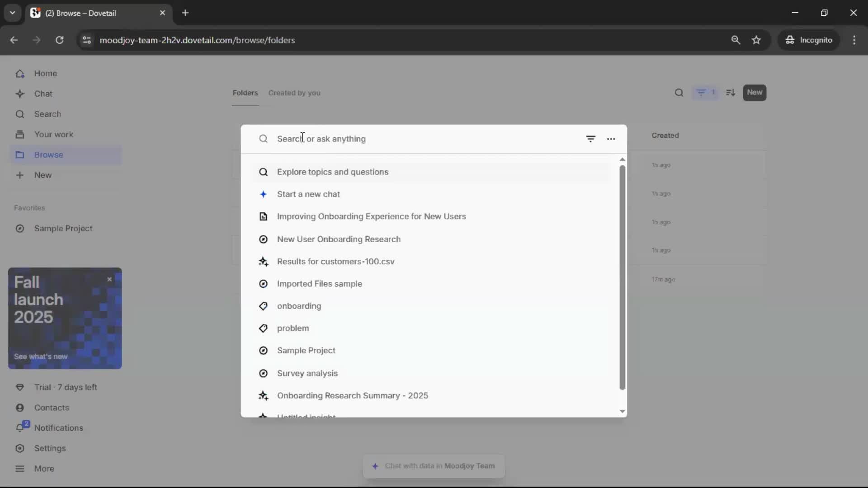Open Contacts from the sidebar
The height and width of the screenshot is (488, 868).
[x=52, y=408]
